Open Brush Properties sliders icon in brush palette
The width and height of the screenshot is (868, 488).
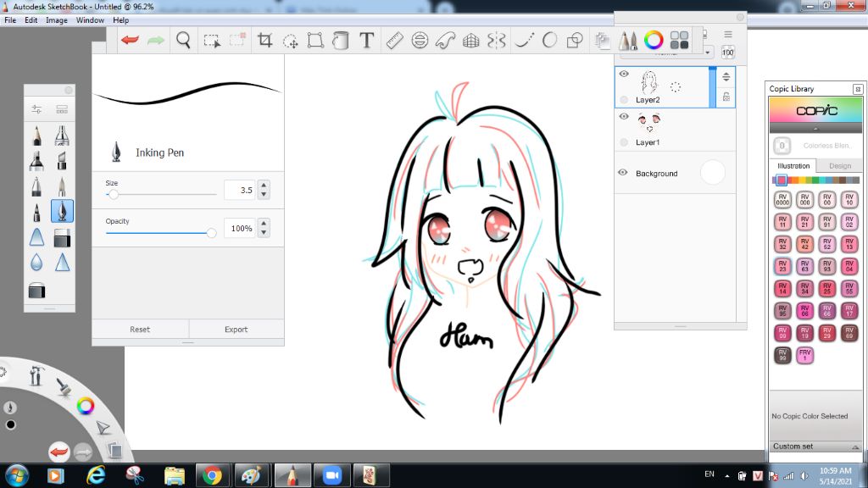pyautogui.click(x=36, y=109)
